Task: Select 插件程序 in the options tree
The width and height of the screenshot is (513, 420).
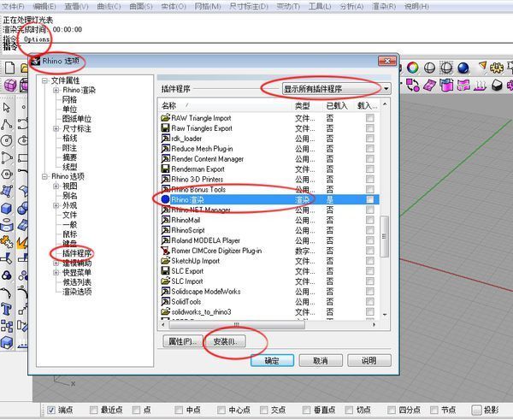Action: [77, 253]
